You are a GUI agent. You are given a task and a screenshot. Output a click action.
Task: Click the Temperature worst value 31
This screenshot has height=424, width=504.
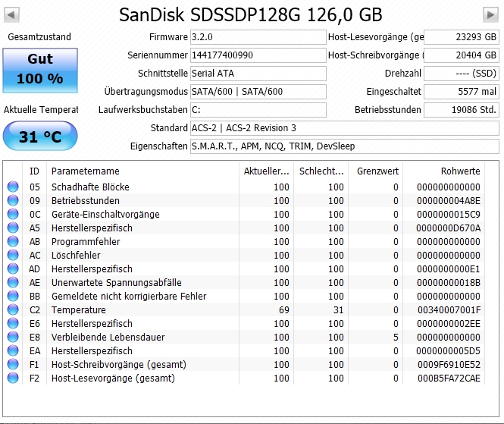point(338,309)
